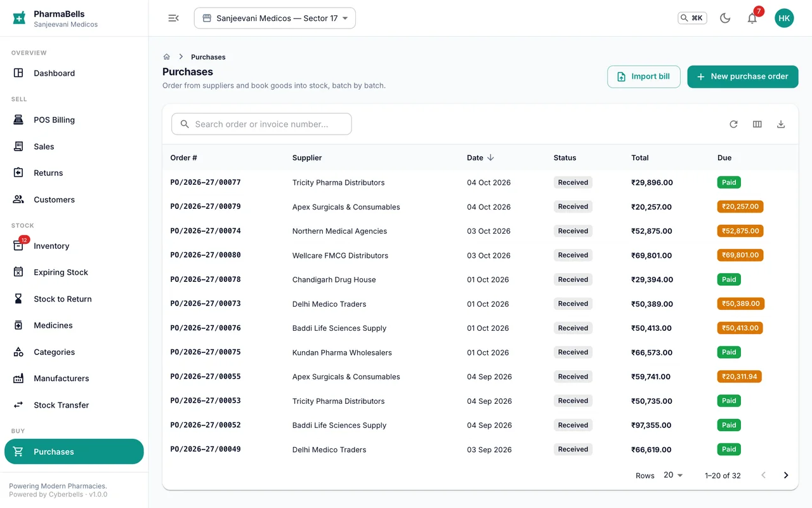Collapse the sidebar menu icon
Screen dimensions: 812x508
tap(173, 18)
